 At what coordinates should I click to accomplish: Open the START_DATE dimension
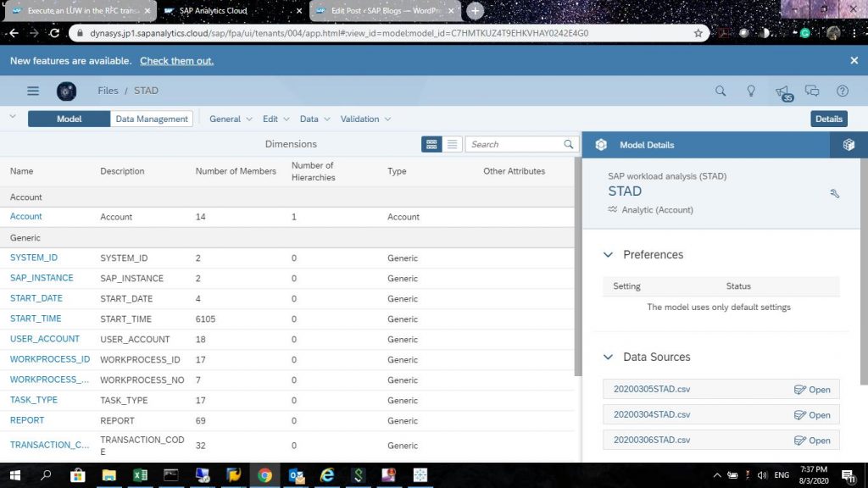tap(36, 298)
